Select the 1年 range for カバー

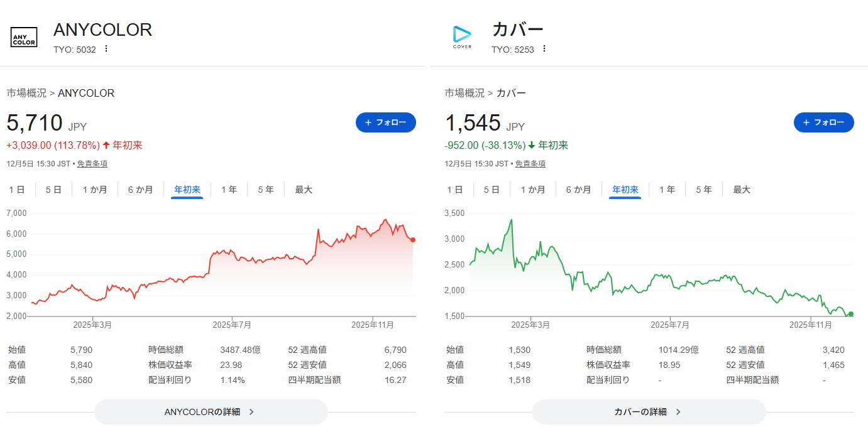click(667, 190)
